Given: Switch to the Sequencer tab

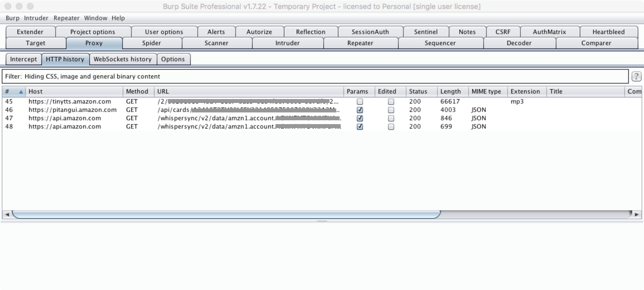Looking at the screenshot, I should pos(440,43).
